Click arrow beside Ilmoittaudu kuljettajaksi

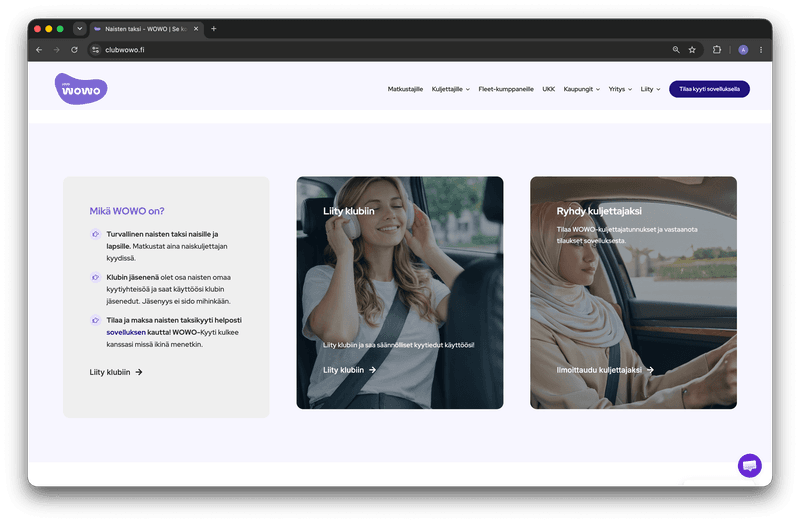tap(650, 370)
